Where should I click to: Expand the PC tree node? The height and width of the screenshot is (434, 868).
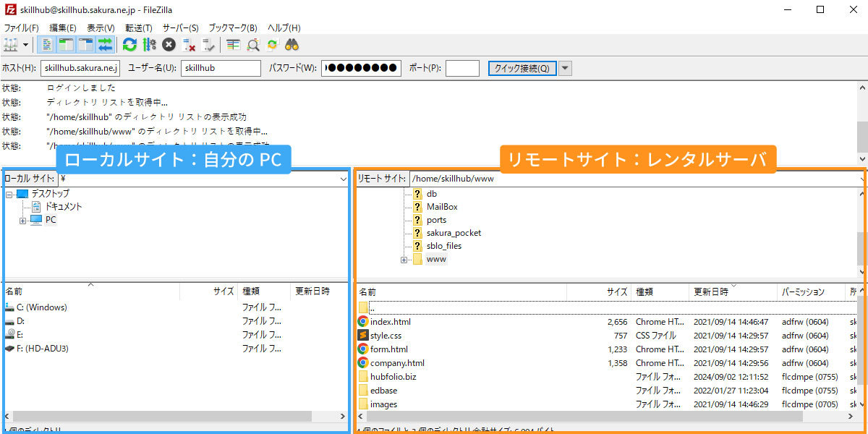click(x=23, y=220)
